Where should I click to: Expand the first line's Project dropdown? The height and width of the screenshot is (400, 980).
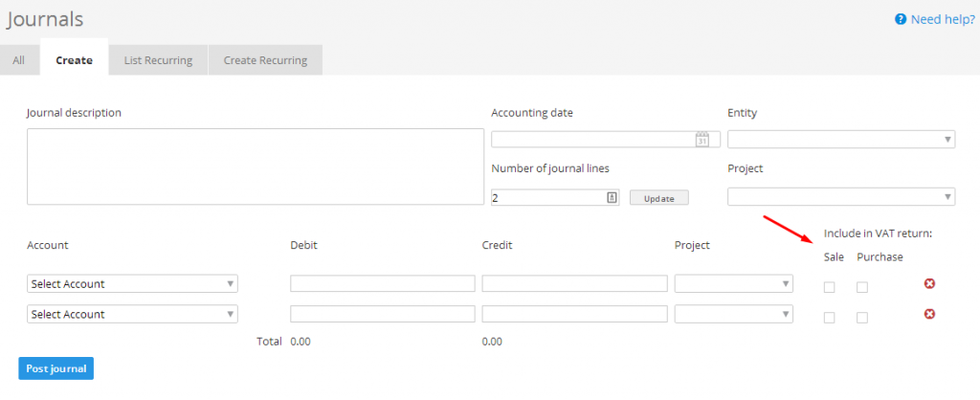733,284
